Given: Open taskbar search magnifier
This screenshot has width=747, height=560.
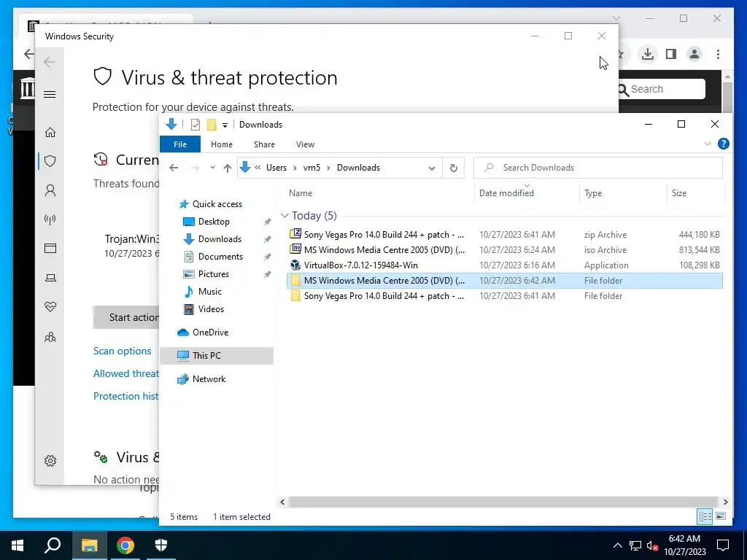Looking at the screenshot, I should pos(53,545).
